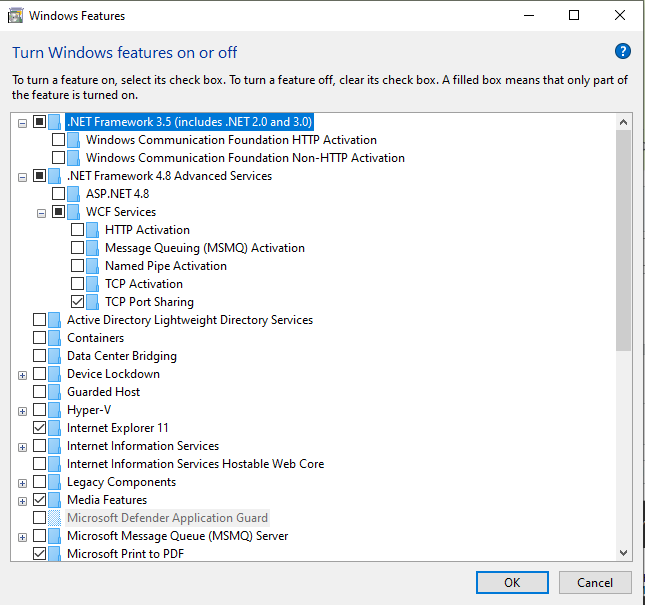Tick the Named Pipe Activation checkbox

coord(77,266)
